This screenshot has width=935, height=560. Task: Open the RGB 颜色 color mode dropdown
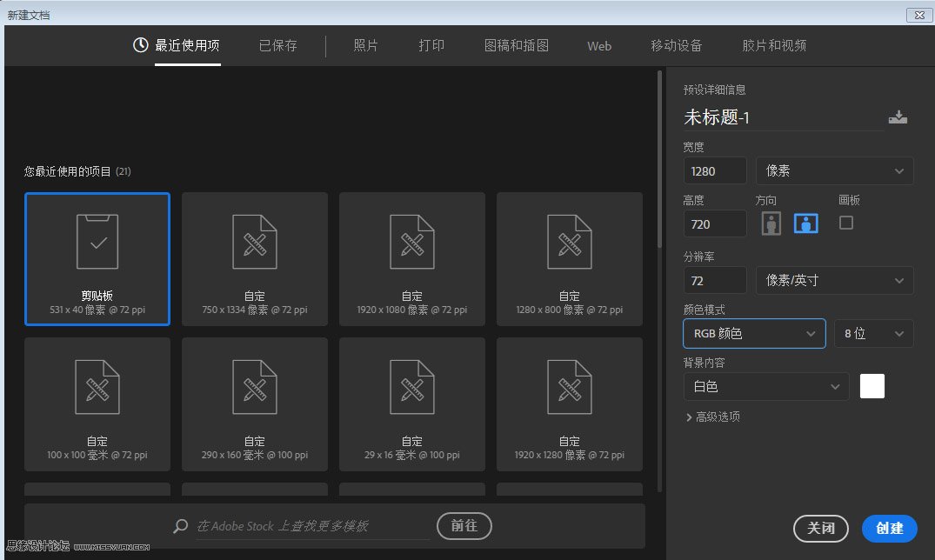click(x=753, y=333)
